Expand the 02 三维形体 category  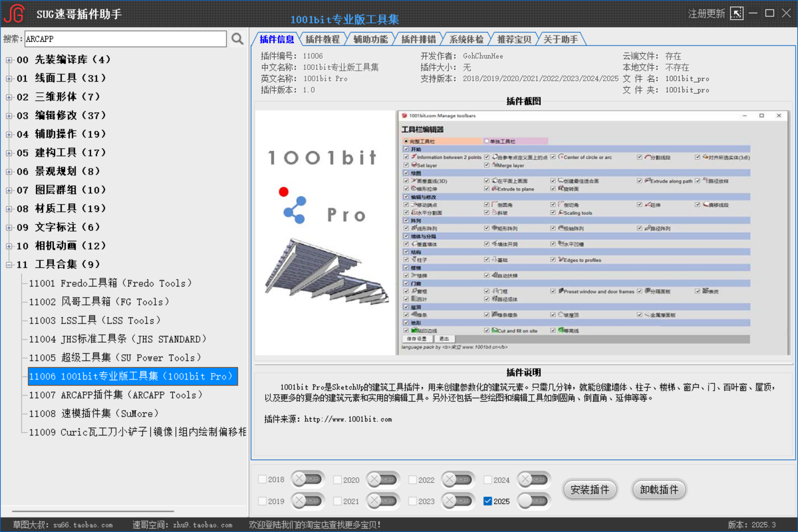click(9, 98)
